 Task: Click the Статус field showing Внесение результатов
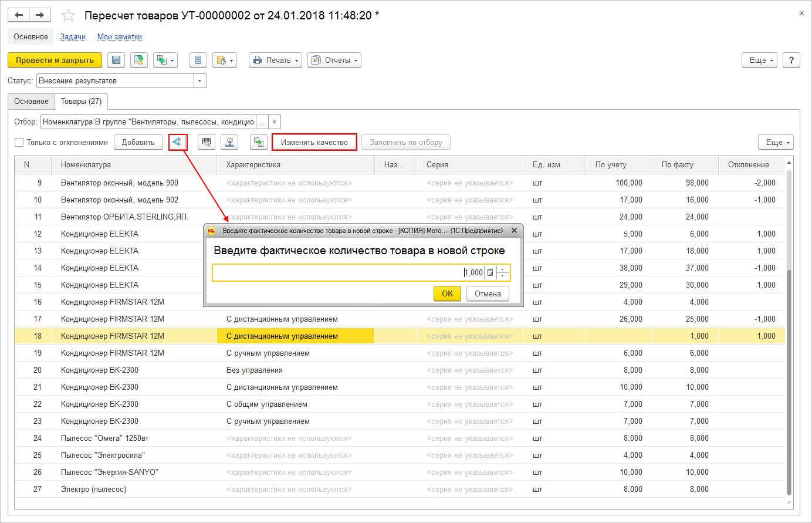point(116,80)
